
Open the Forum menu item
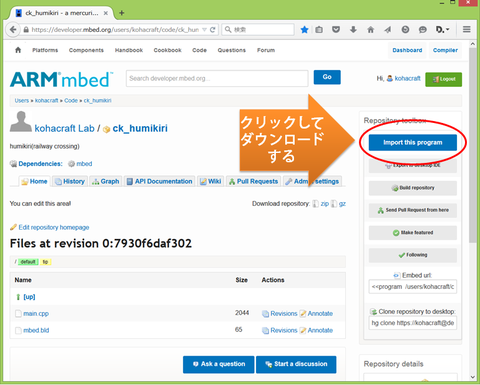266,50
